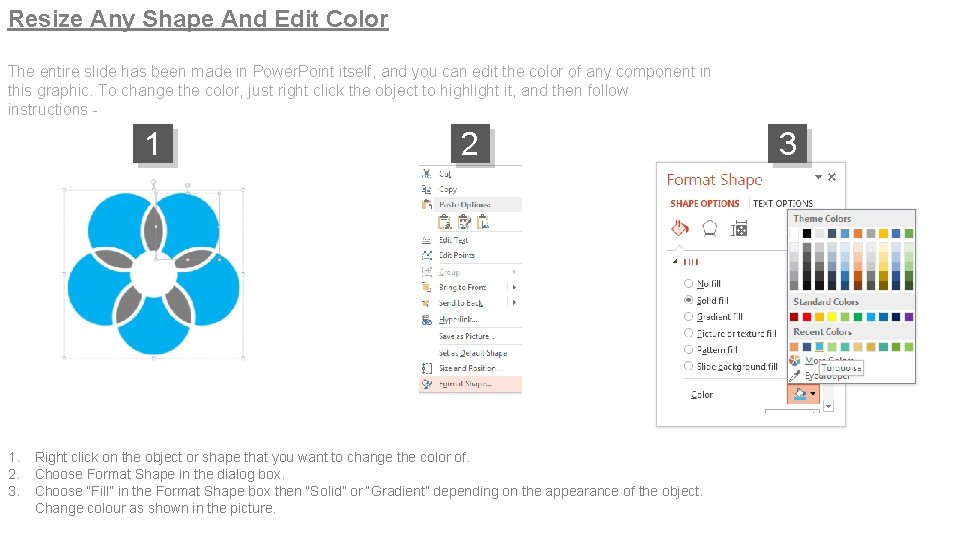The height and width of the screenshot is (540, 960).
Task: Select the Pattern fill radio button
Action: tap(688, 350)
